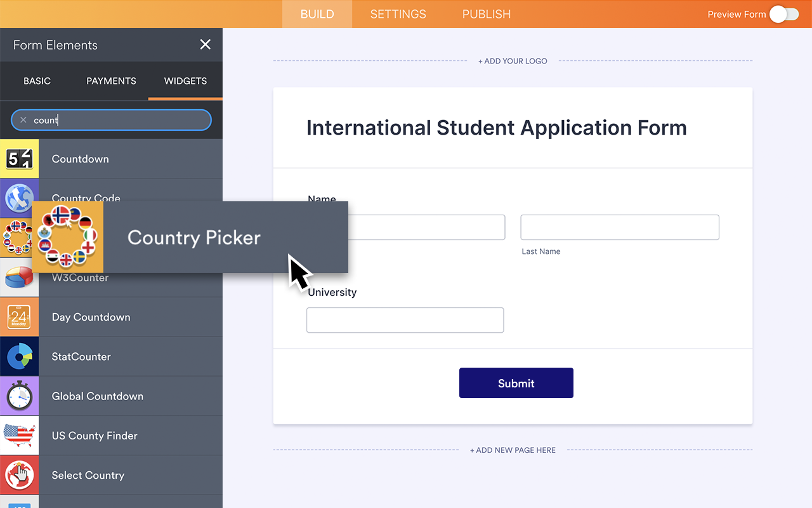Click the US County Finder map icon
Image resolution: width=812 pixels, height=508 pixels.
(x=20, y=436)
